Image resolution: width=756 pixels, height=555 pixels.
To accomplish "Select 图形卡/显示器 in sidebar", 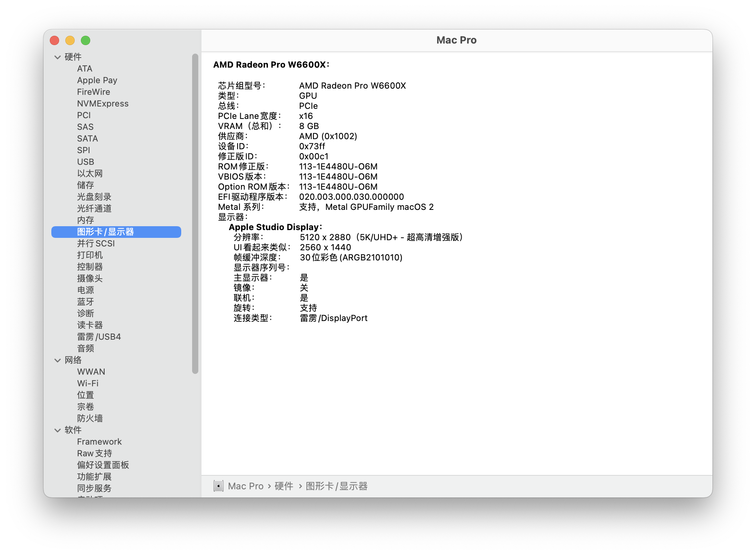I will tap(105, 232).
